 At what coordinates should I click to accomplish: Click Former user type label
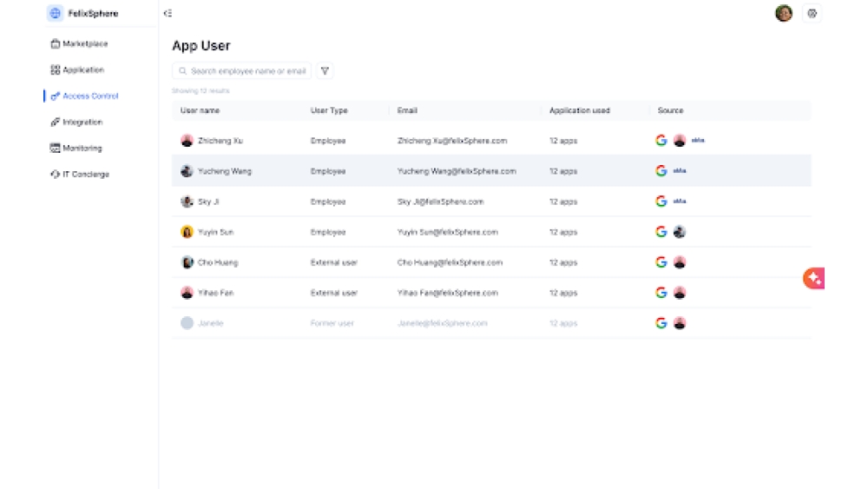click(332, 323)
